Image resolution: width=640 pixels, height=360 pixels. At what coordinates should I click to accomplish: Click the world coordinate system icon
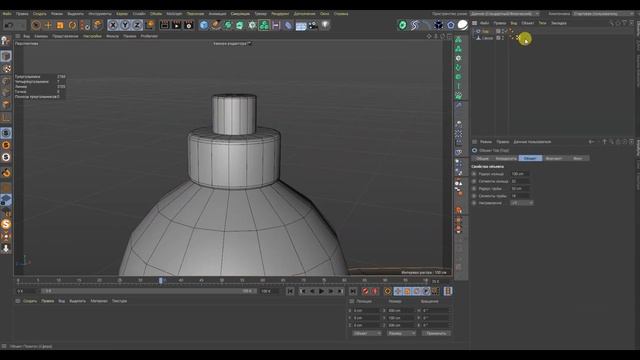coord(150,25)
